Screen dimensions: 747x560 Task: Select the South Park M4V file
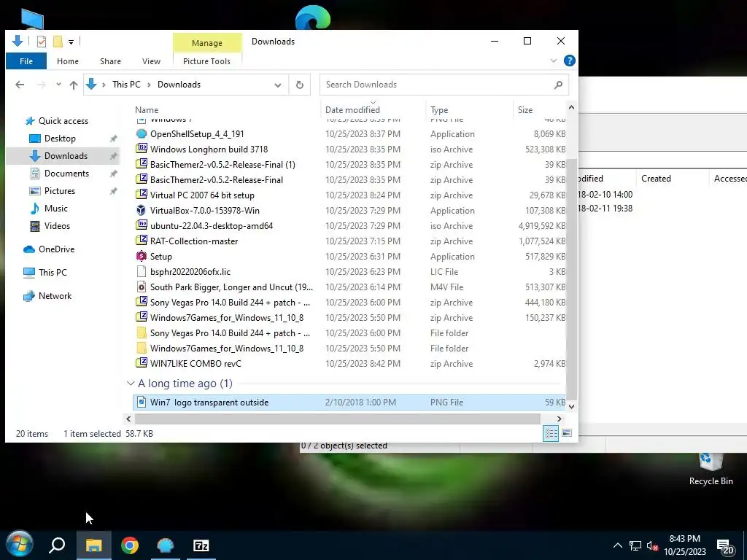tap(349, 287)
